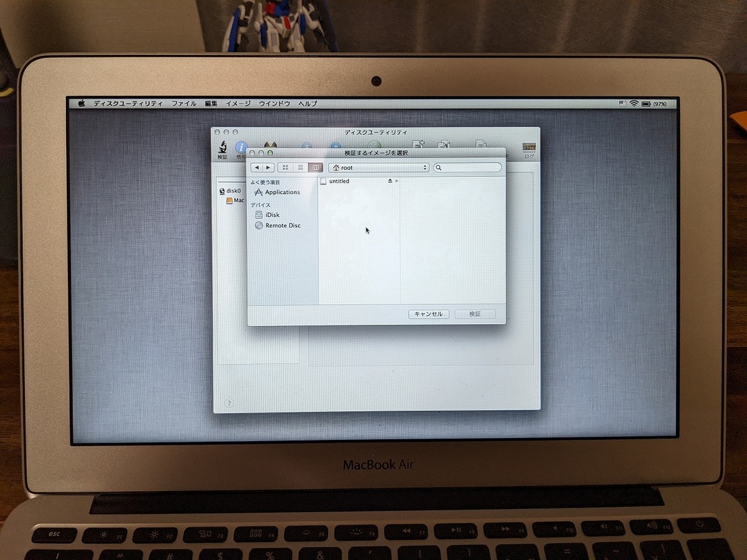Switch to column view in file dialog
Image resolution: width=747 pixels, height=560 pixels.
click(x=316, y=167)
